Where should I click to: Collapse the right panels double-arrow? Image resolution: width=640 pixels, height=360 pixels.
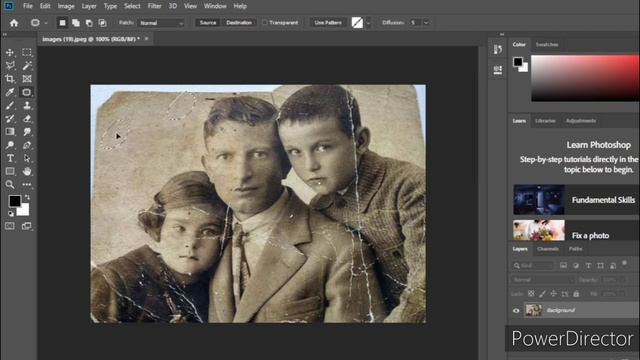[502, 35]
